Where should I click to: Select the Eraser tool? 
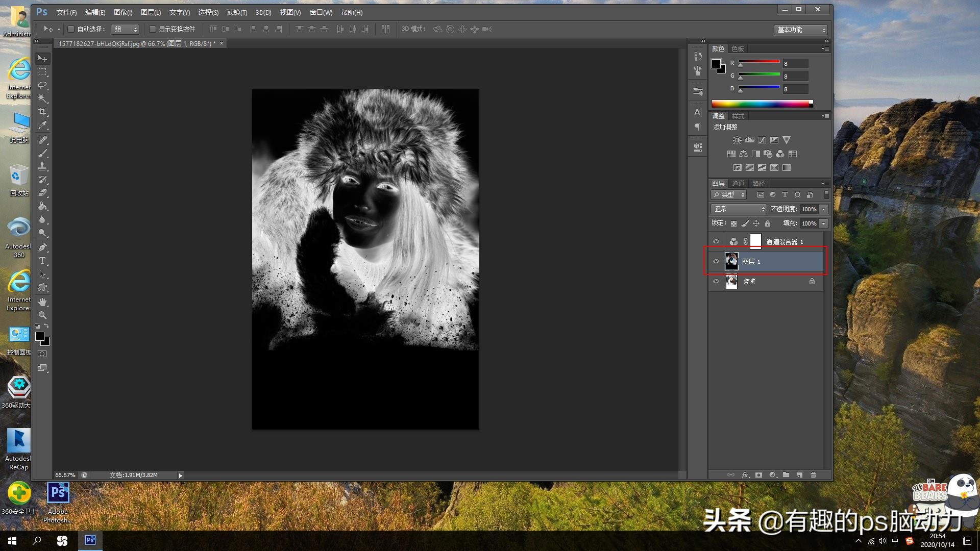42,193
